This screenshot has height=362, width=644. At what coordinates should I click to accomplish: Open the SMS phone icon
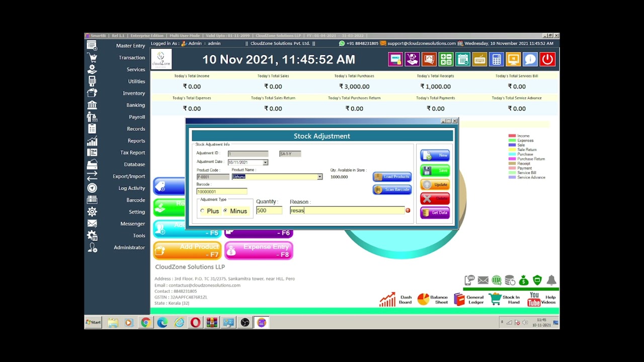pyautogui.click(x=470, y=280)
